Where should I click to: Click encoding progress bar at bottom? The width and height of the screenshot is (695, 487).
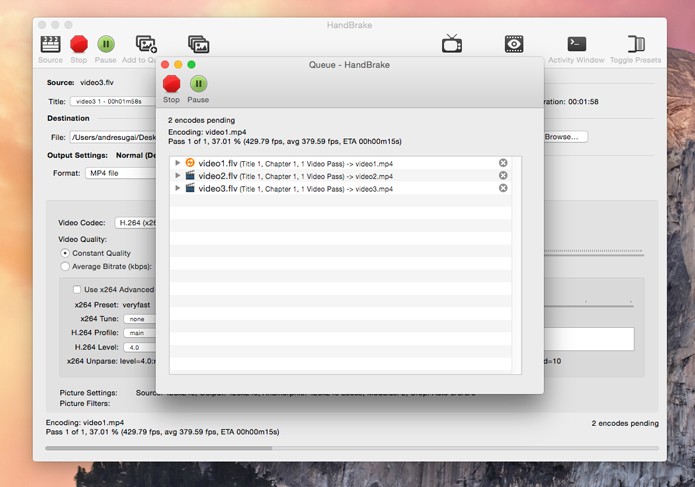(x=352, y=448)
